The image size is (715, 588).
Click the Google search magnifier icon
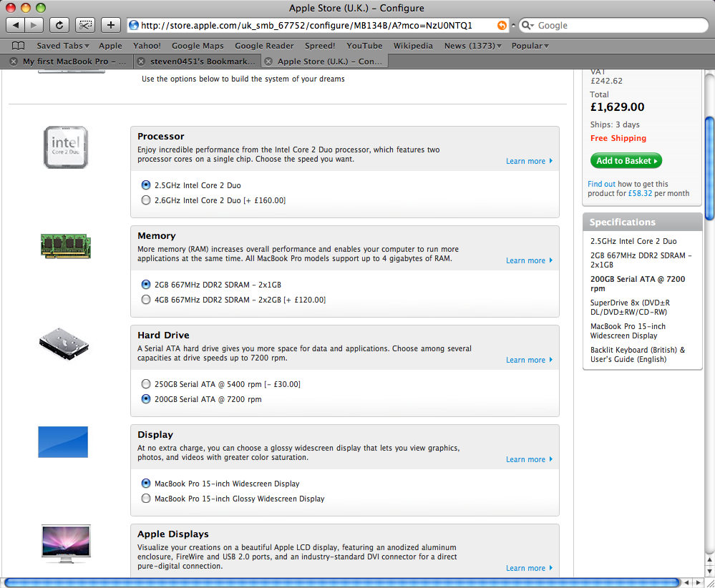pyautogui.click(x=525, y=26)
